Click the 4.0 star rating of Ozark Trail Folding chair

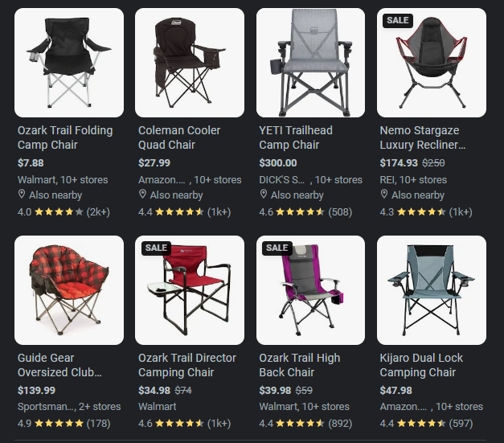click(64, 212)
